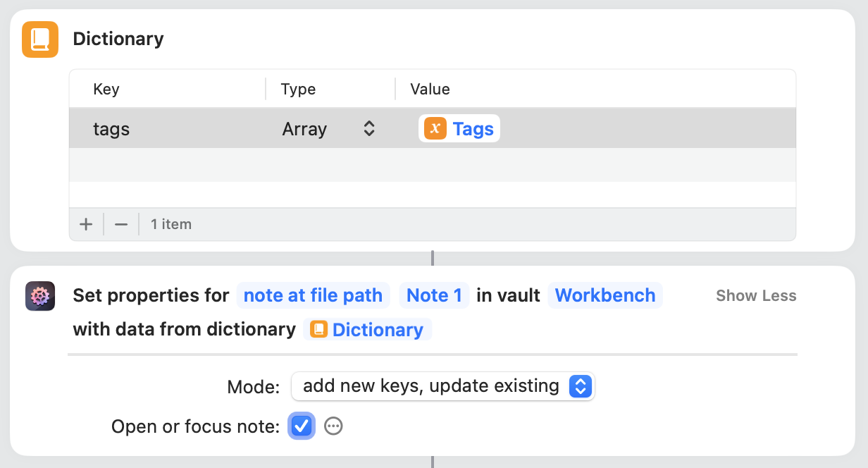Select the Dictionary action title
The height and width of the screenshot is (468, 868).
point(118,39)
